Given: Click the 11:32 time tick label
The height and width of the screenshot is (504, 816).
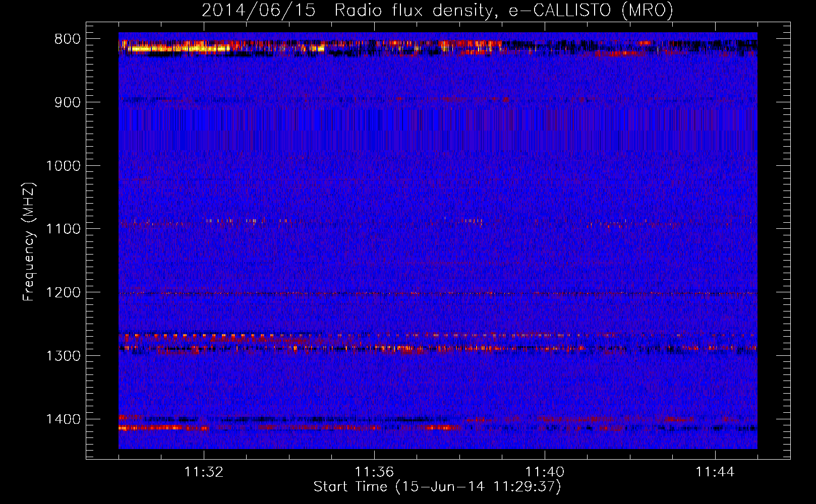Looking at the screenshot, I should (x=204, y=472).
